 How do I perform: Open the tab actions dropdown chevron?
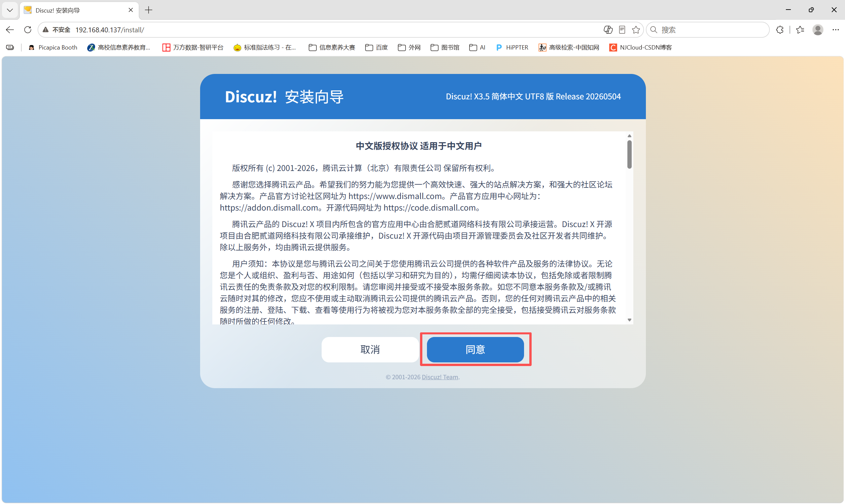click(10, 10)
